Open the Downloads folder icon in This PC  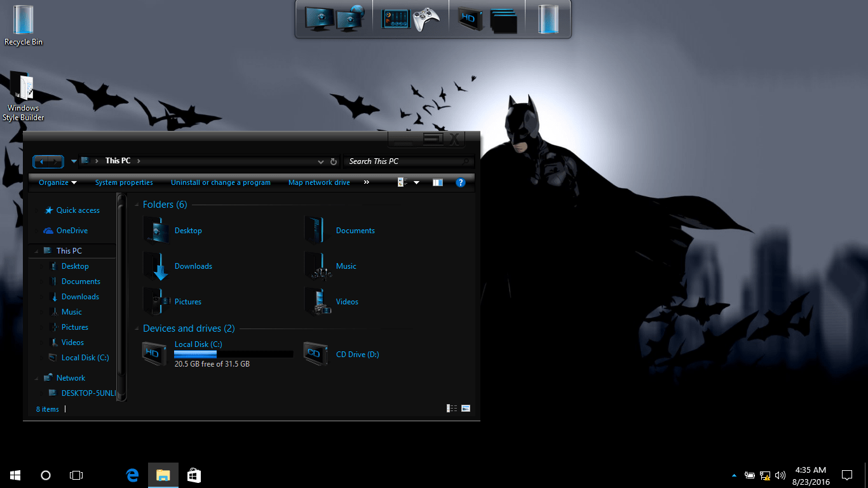tap(155, 266)
